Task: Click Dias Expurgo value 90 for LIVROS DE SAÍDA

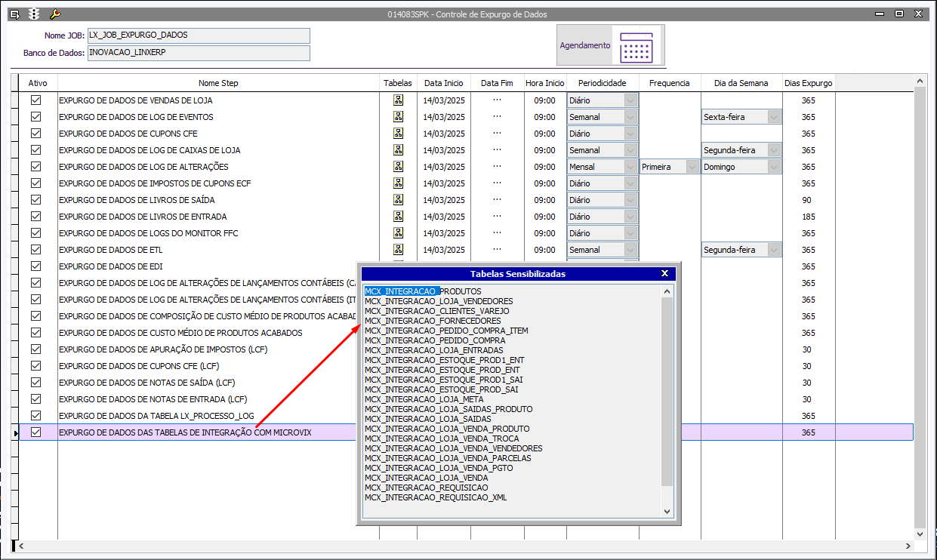Action: coord(808,200)
